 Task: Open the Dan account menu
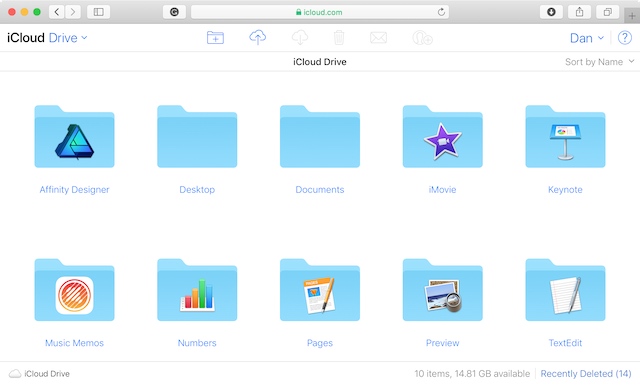[x=587, y=38]
